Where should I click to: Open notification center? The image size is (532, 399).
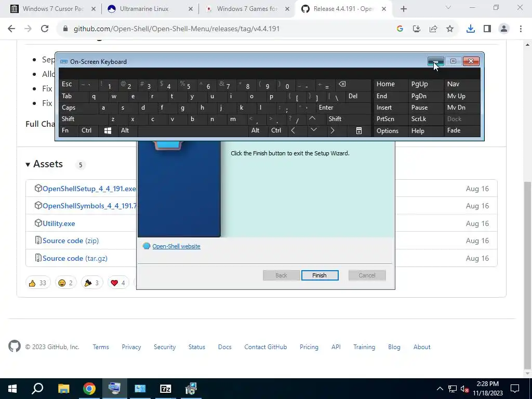(x=515, y=389)
